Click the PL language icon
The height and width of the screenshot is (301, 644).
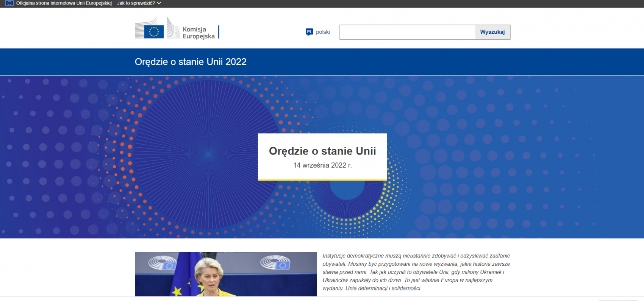[x=309, y=32]
